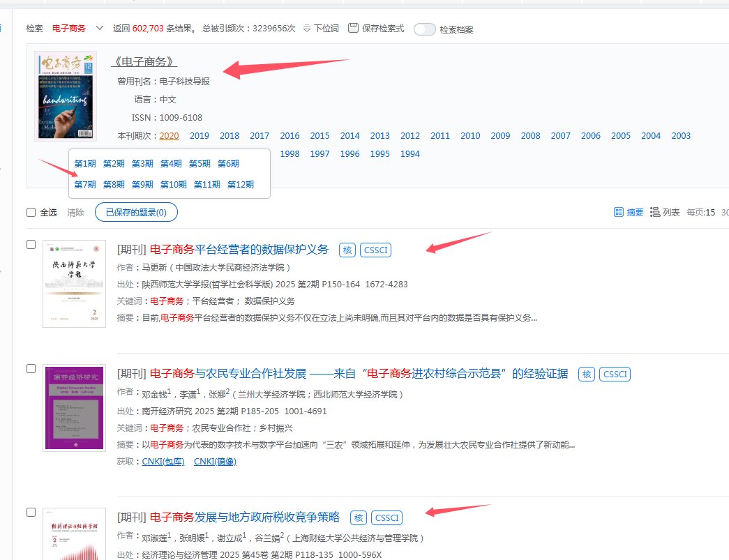This screenshot has width=729, height=560.
Task: Select year 2010 in 本刊期次
Action: tap(470, 136)
